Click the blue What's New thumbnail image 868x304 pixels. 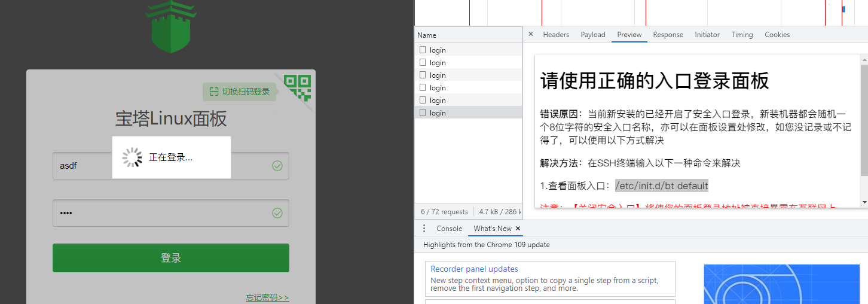pyautogui.click(x=782, y=284)
